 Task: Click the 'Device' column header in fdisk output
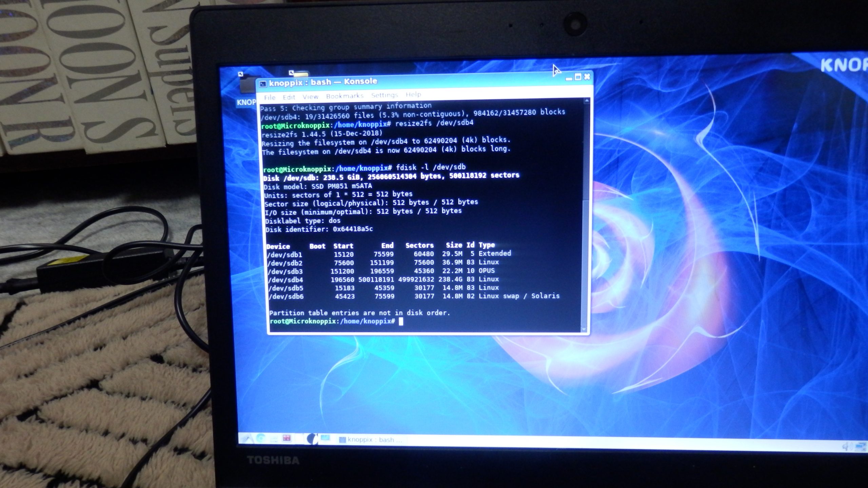(278, 246)
